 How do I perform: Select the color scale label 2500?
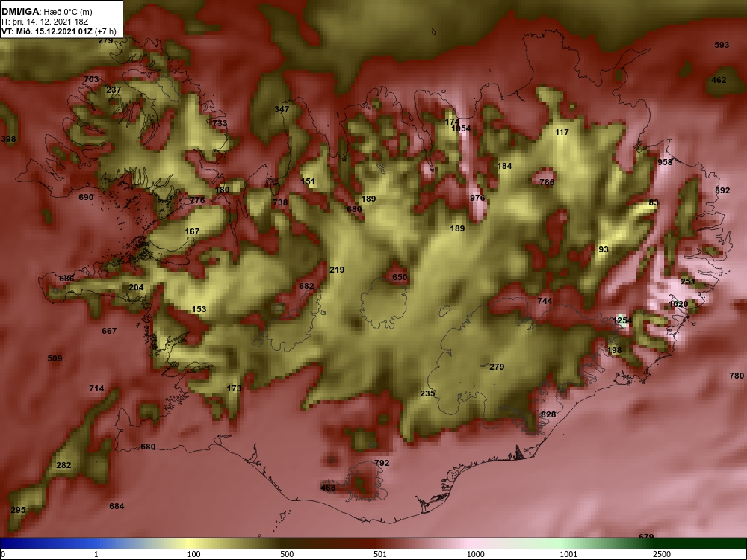662,554
